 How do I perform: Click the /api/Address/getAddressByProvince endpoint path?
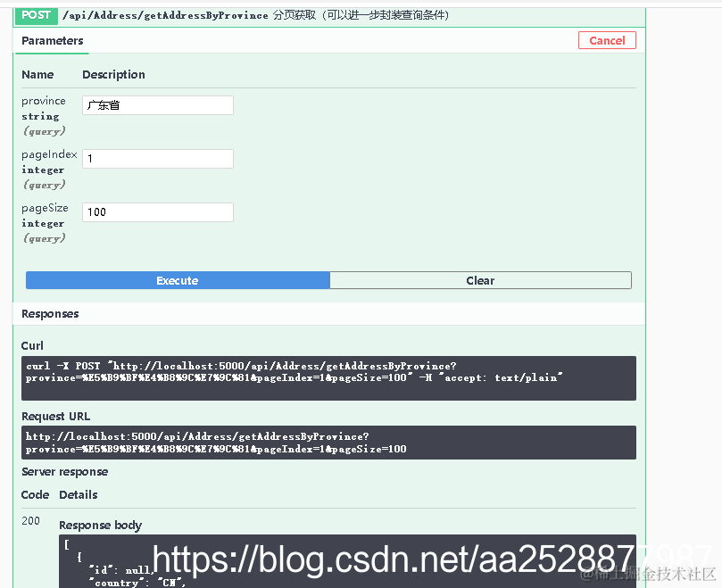(165, 16)
